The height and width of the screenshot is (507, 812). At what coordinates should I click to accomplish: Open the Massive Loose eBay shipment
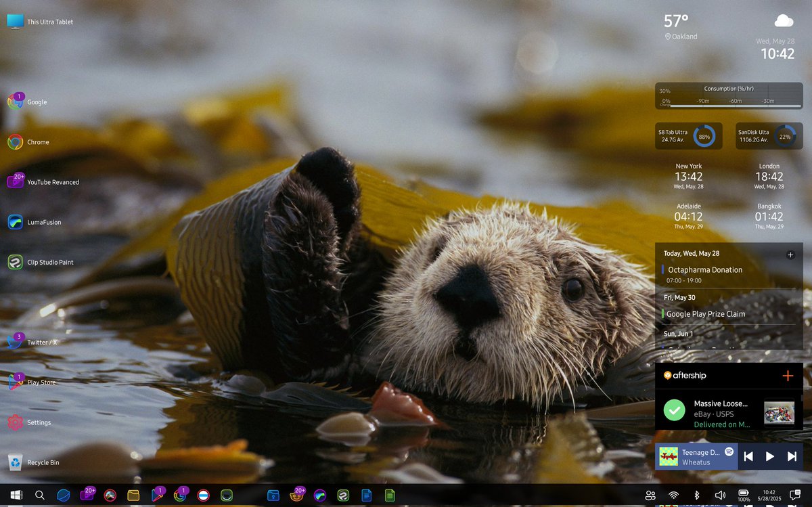point(729,412)
